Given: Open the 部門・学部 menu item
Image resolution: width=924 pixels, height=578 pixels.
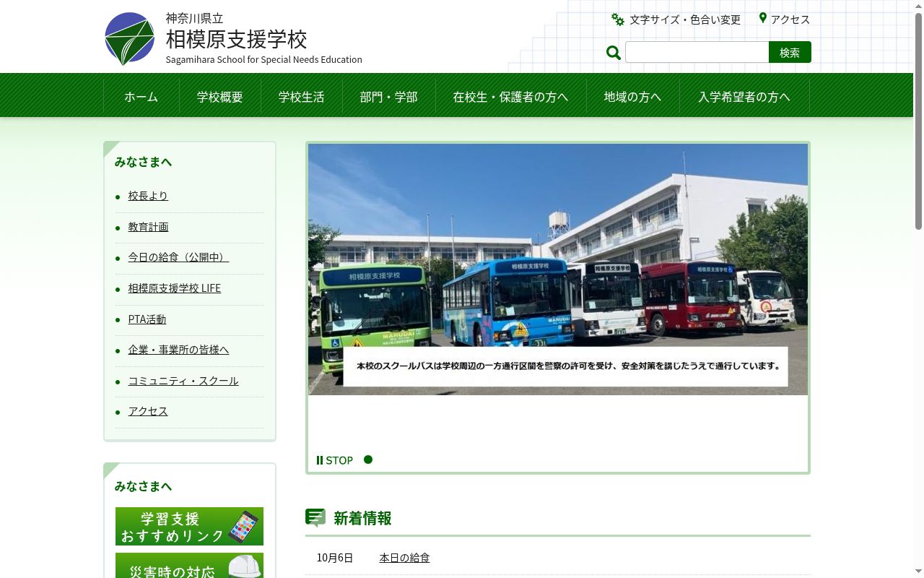Looking at the screenshot, I should pos(389,96).
